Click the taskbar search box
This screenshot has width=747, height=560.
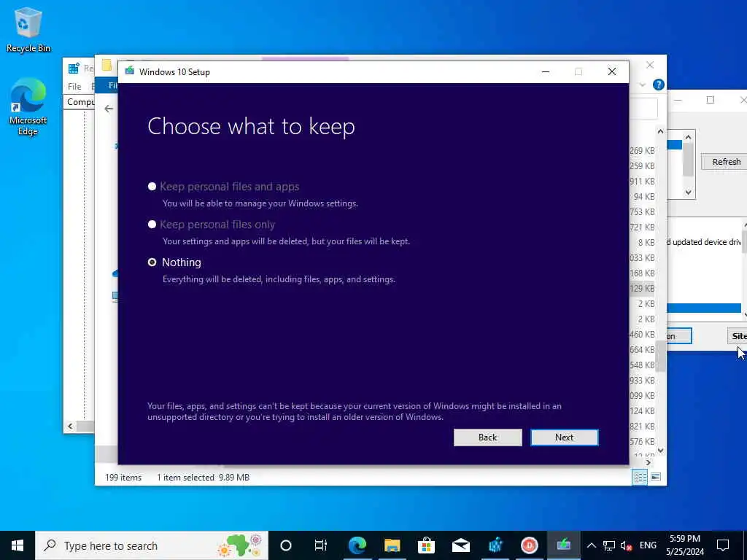pos(152,545)
